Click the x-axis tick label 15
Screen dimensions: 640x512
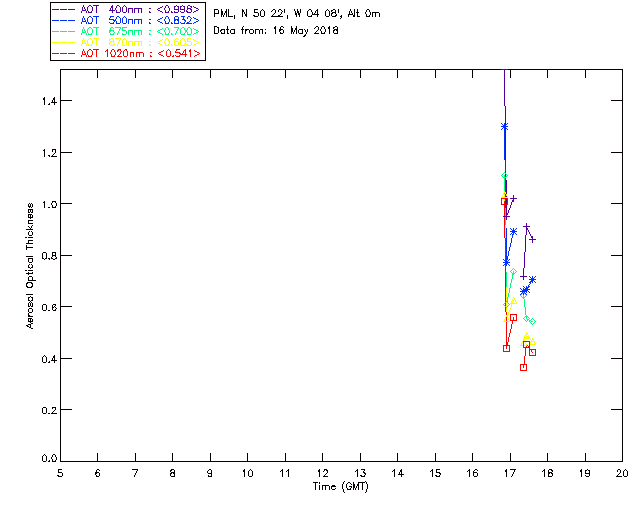tap(435, 473)
